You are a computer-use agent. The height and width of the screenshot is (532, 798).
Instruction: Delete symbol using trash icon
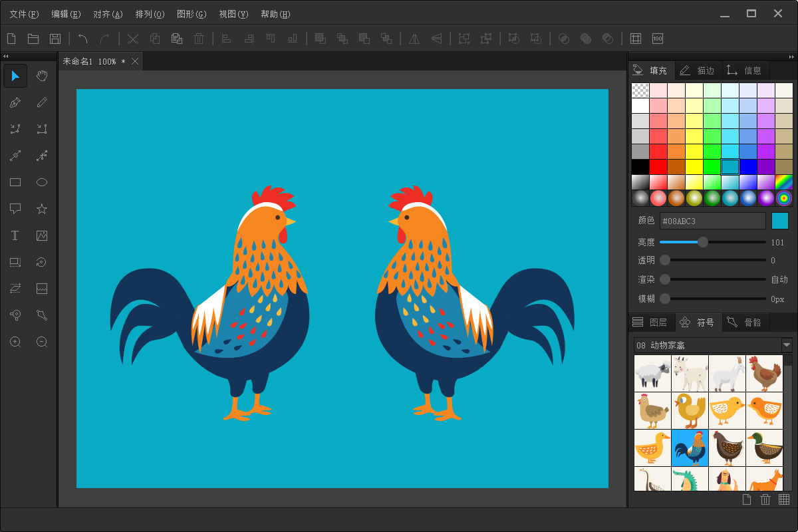click(765, 499)
